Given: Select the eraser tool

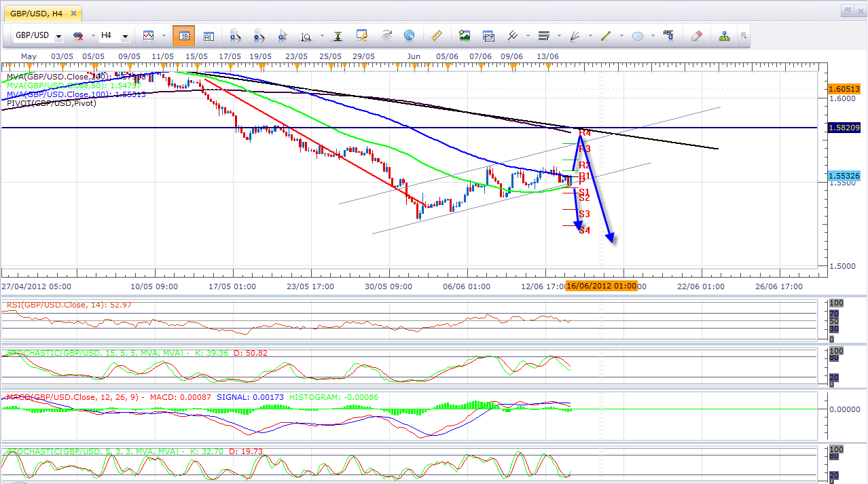Looking at the screenshot, I should (696, 36).
